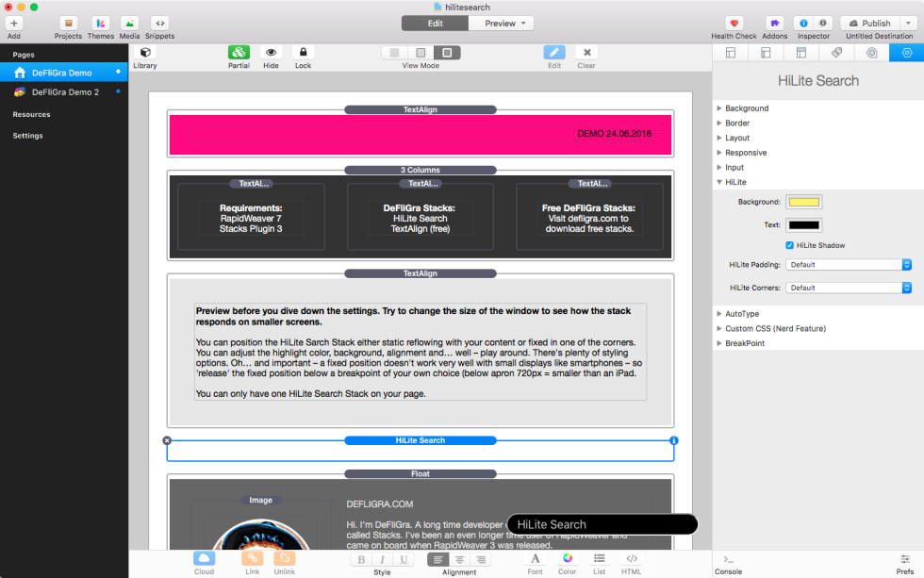Click the Link icon
Viewport: 924px width, 578px height.
click(253, 558)
